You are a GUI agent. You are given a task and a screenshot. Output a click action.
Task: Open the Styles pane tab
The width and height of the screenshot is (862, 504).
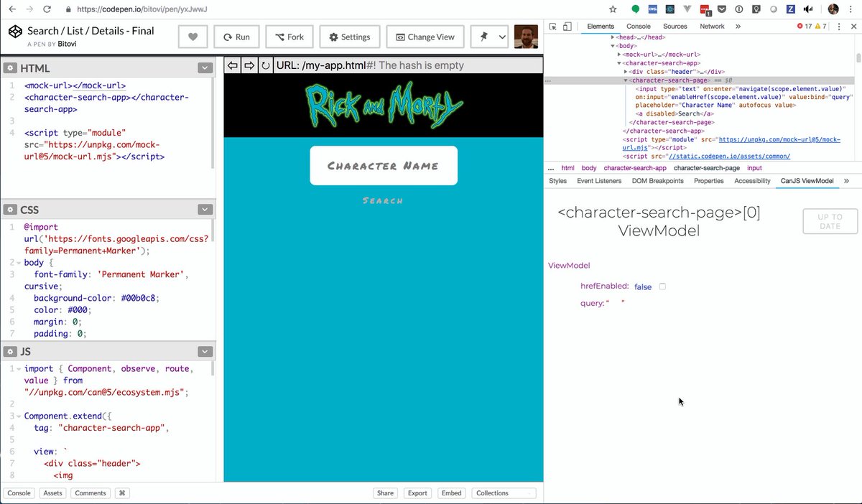[557, 181]
